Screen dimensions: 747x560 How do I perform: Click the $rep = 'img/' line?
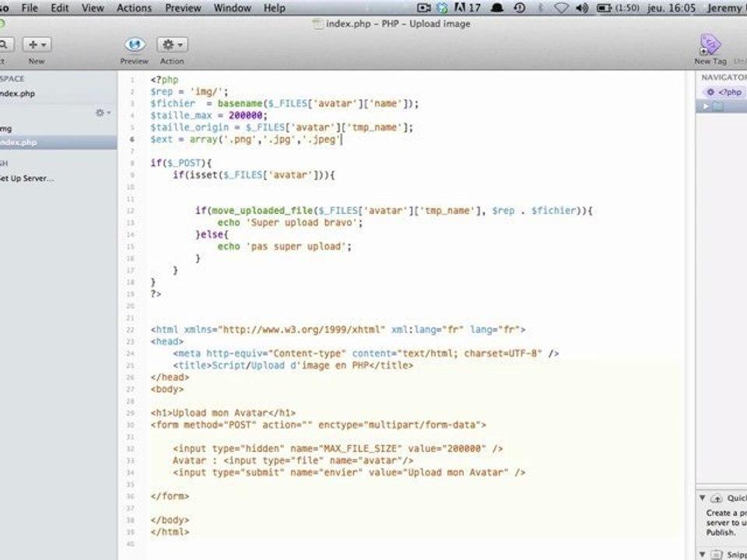190,92
